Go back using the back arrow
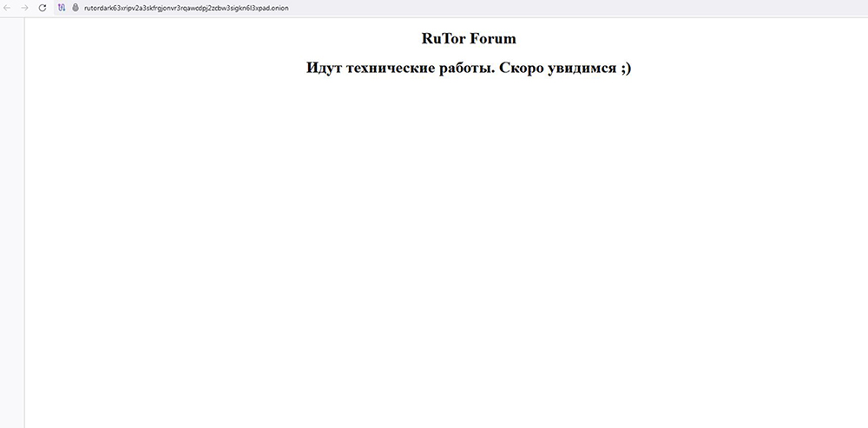The height and width of the screenshot is (428, 868). pyautogui.click(x=8, y=7)
